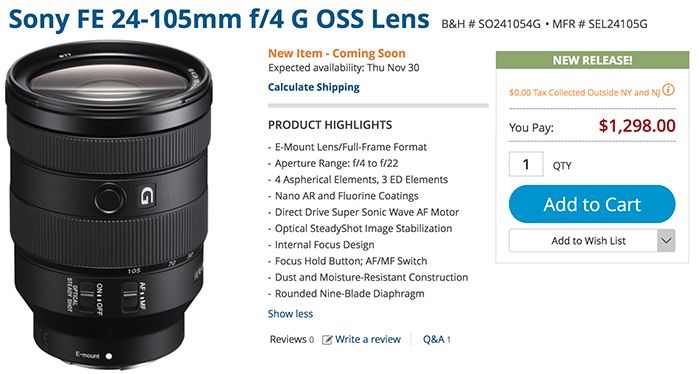
Task: Open the Add to Wish List dropdown arrow
Action: [x=666, y=241]
